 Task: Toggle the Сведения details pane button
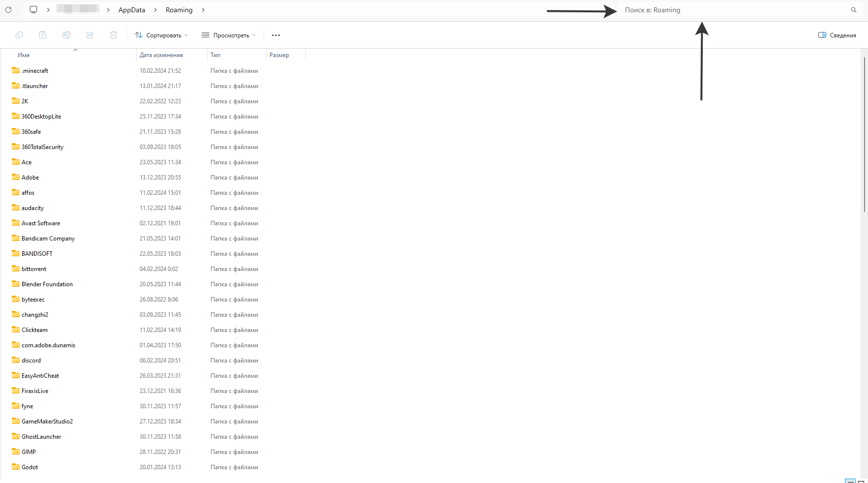pyautogui.click(x=837, y=35)
